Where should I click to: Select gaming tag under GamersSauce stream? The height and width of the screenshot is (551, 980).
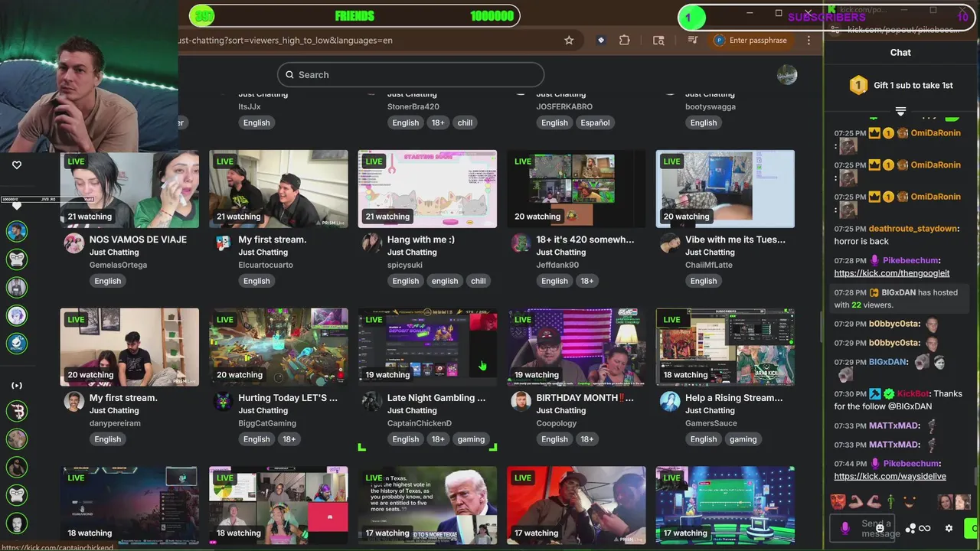[x=743, y=439]
